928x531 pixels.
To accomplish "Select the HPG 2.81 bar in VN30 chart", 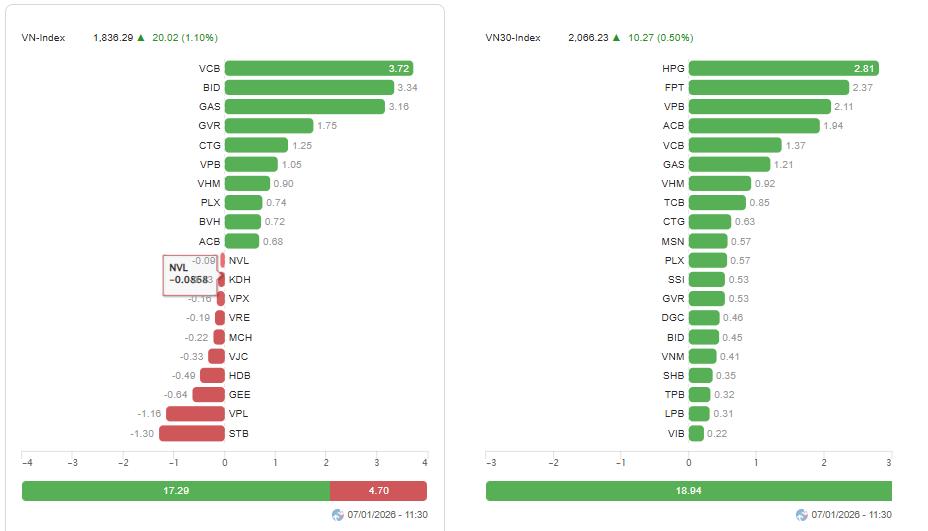I will [783, 68].
